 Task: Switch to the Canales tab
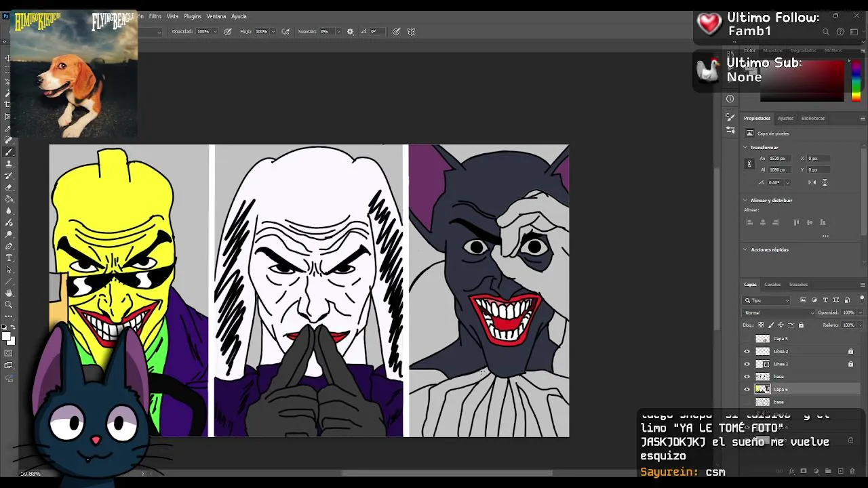(x=772, y=285)
